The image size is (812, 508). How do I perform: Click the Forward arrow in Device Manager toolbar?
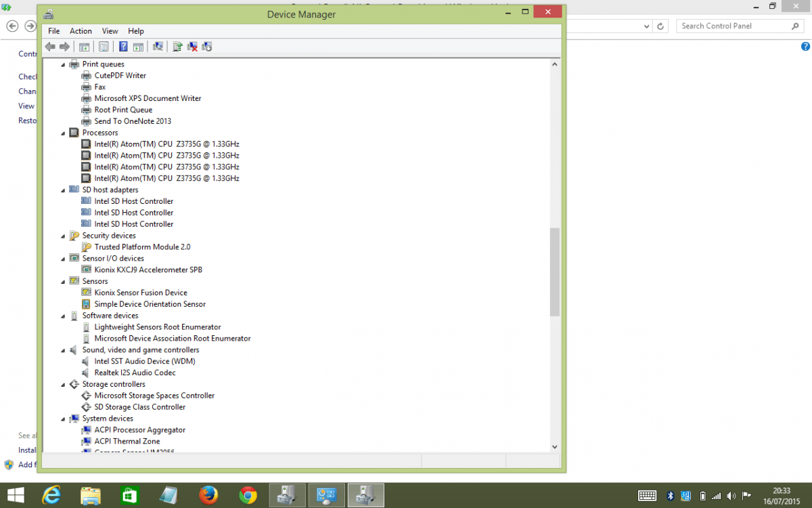pyautogui.click(x=64, y=47)
